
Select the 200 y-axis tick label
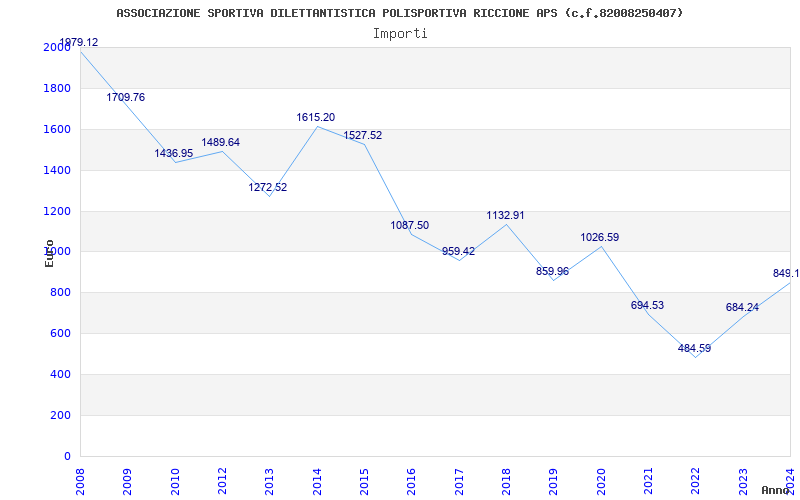[63, 415]
